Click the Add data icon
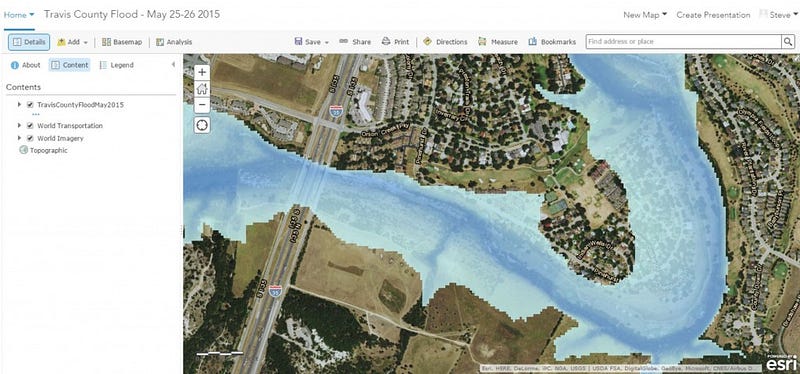This screenshot has height=374, width=800. 61,42
